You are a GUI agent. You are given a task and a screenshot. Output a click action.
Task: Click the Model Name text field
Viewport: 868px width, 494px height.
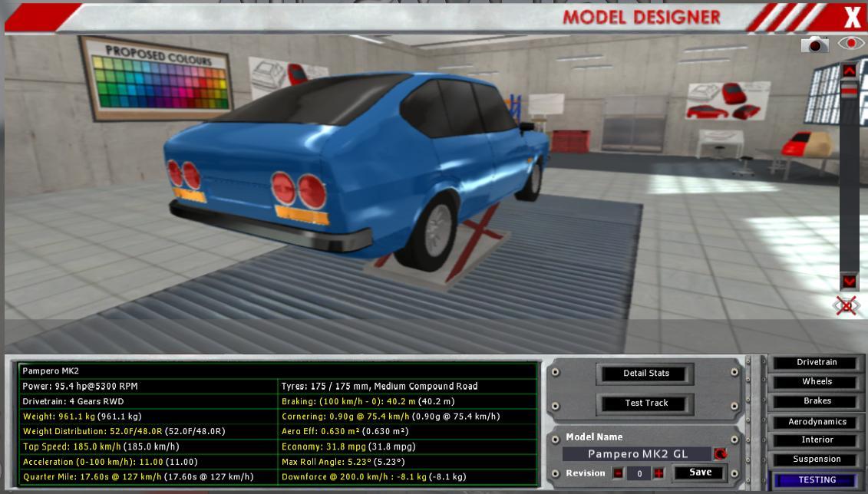coord(637,454)
